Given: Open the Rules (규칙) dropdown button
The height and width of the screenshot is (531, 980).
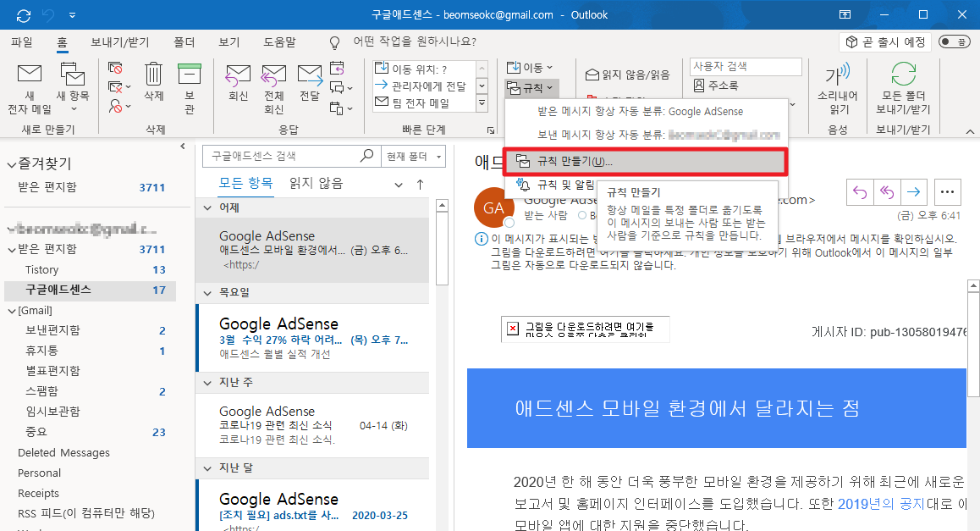Looking at the screenshot, I should coord(530,88).
